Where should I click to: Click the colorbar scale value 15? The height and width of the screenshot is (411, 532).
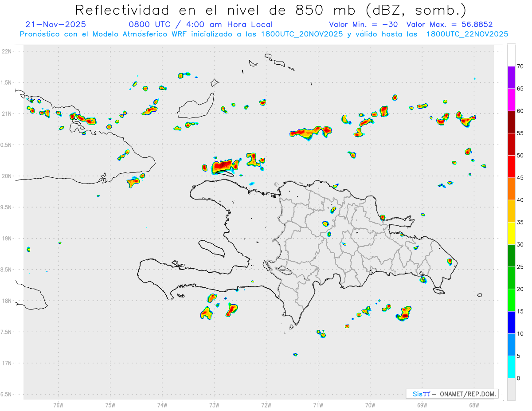[x=520, y=311]
